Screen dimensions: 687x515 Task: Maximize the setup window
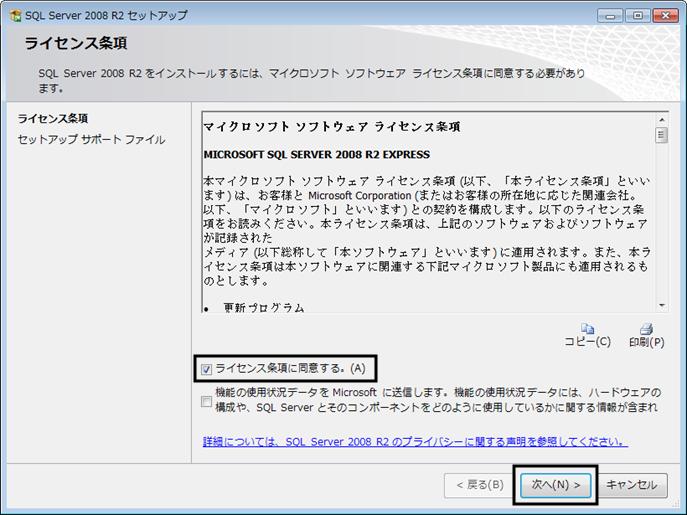[x=638, y=16]
